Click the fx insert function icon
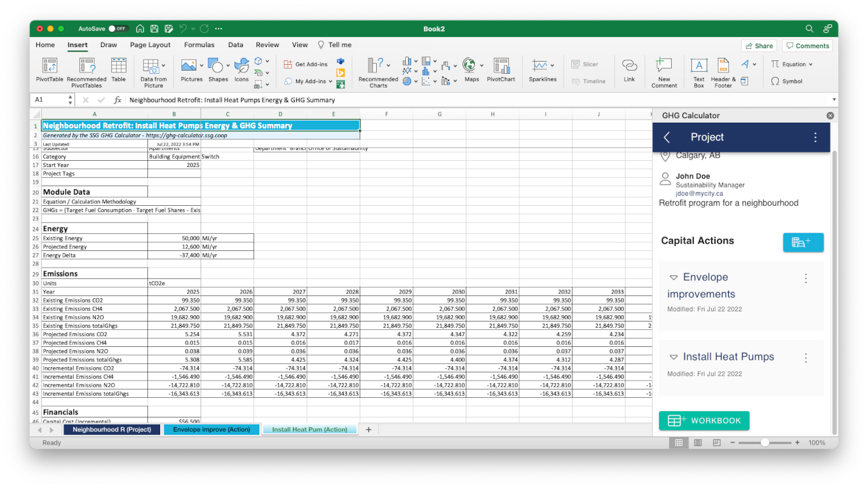The height and width of the screenshot is (488, 868). pos(118,100)
